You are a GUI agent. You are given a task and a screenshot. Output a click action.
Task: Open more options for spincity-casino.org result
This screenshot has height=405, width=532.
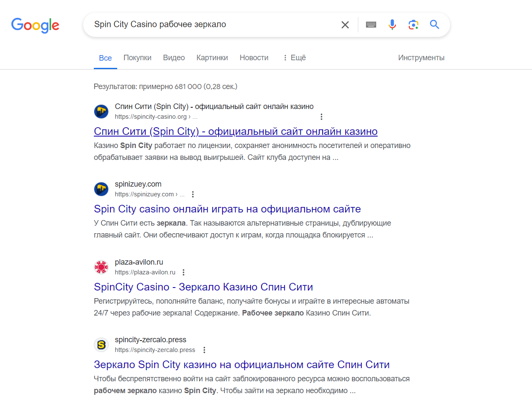(x=321, y=117)
